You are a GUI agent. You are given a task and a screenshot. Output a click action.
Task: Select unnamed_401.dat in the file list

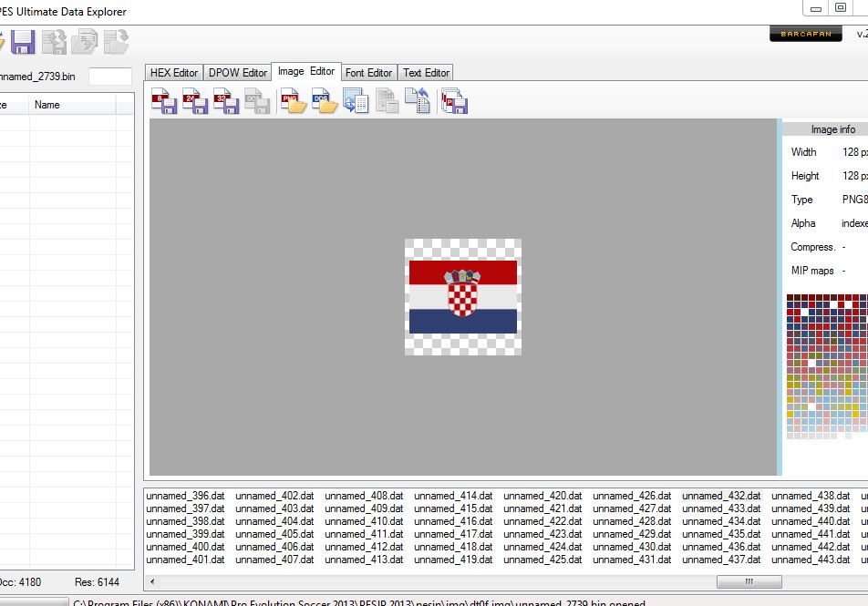[185, 560]
